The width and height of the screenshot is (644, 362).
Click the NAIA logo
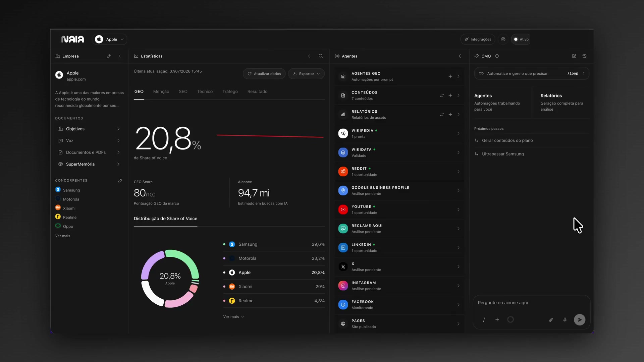(x=72, y=39)
